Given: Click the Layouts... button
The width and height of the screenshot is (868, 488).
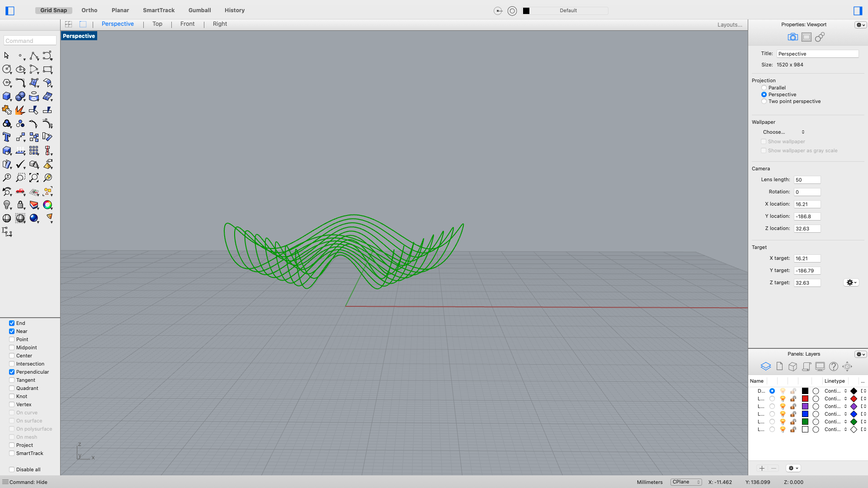Looking at the screenshot, I should click(729, 25).
